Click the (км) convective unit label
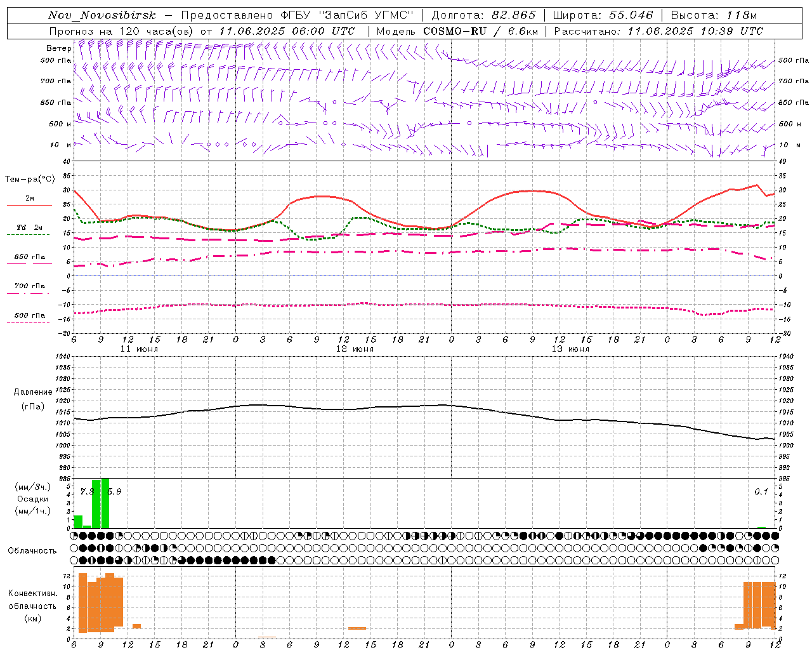Screen dimensions: 812x650 [33, 618]
